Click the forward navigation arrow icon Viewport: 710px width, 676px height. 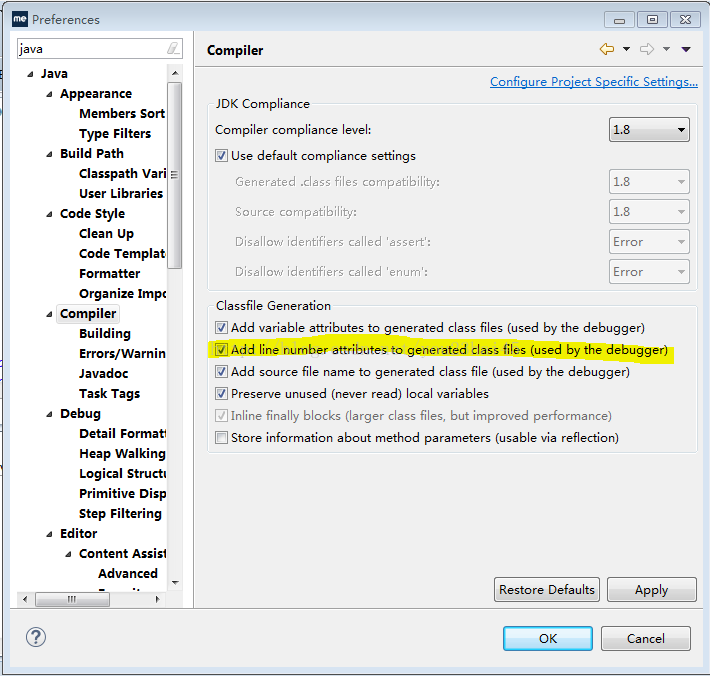pos(647,49)
